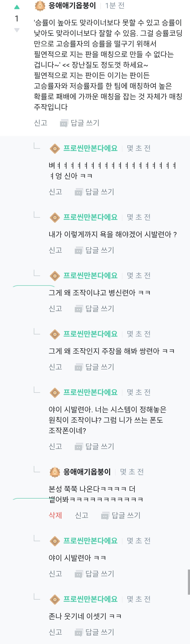190x644 pixels.
Task: Click 신고 next to the 삭제 link
Action: (81, 515)
